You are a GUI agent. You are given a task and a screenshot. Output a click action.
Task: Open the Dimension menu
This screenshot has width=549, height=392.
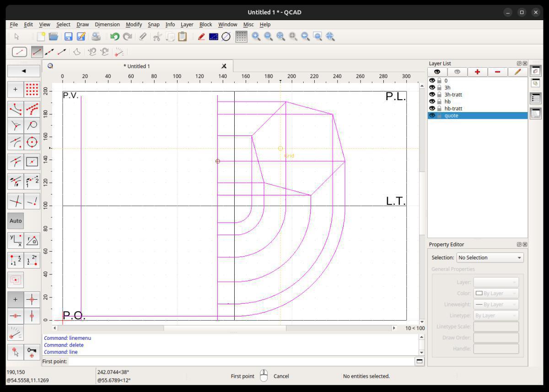[x=107, y=25]
